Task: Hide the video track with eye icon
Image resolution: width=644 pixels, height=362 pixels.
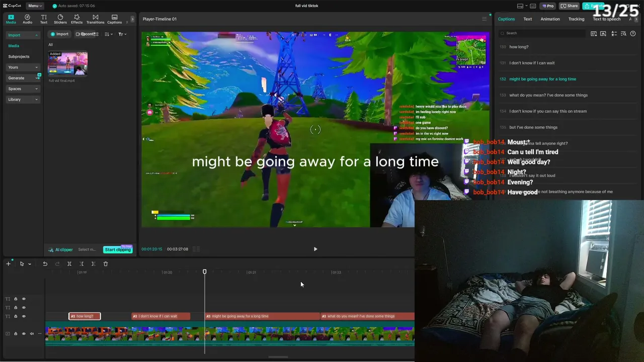Action: coord(24,334)
